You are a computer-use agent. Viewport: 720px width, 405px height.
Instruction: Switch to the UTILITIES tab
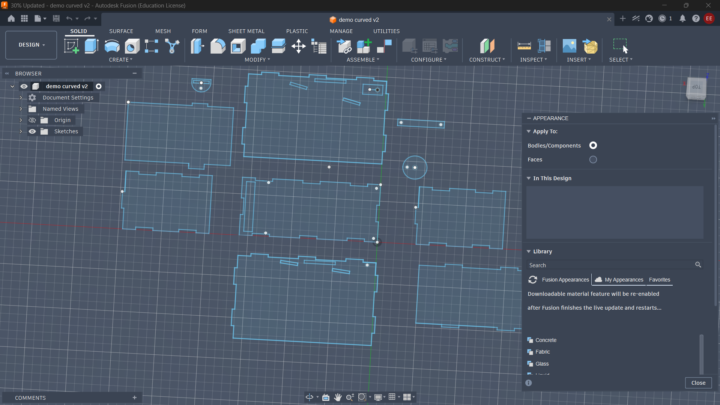point(386,31)
